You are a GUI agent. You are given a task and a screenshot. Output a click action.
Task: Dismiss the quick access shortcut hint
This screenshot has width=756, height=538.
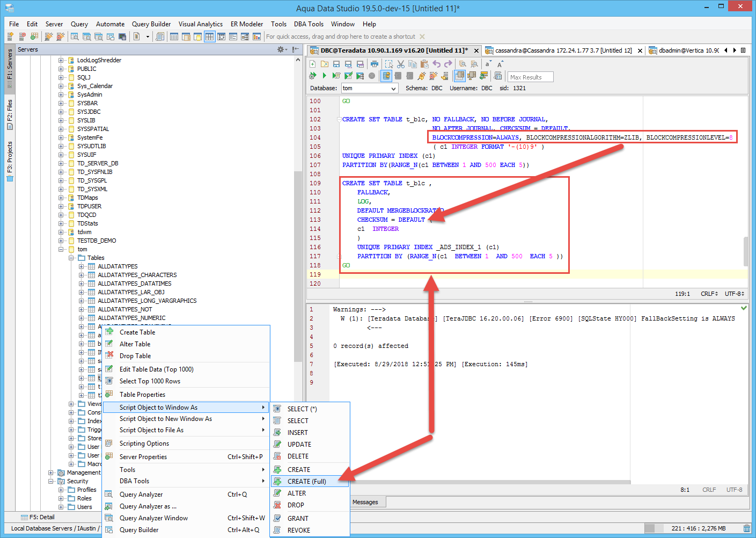click(x=422, y=37)
